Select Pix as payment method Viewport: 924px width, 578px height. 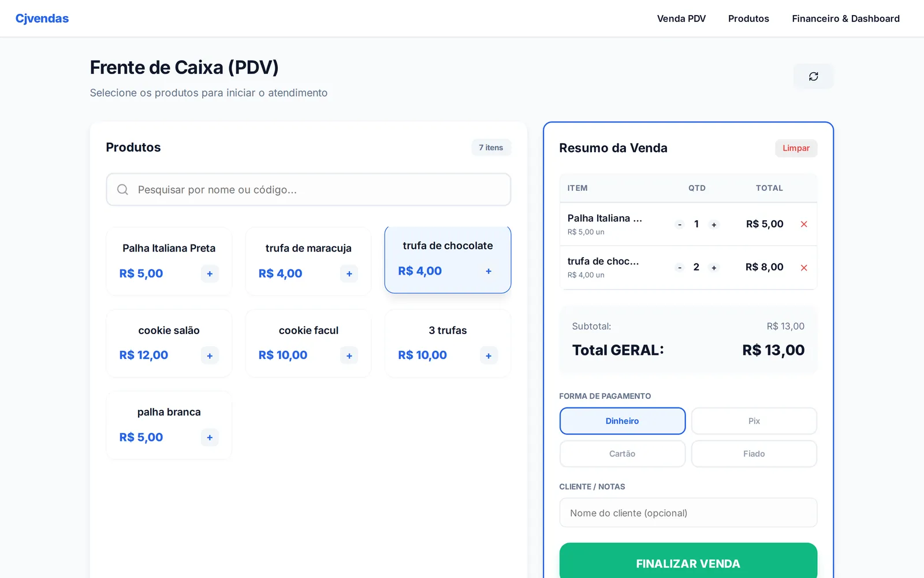click(754, 421)
